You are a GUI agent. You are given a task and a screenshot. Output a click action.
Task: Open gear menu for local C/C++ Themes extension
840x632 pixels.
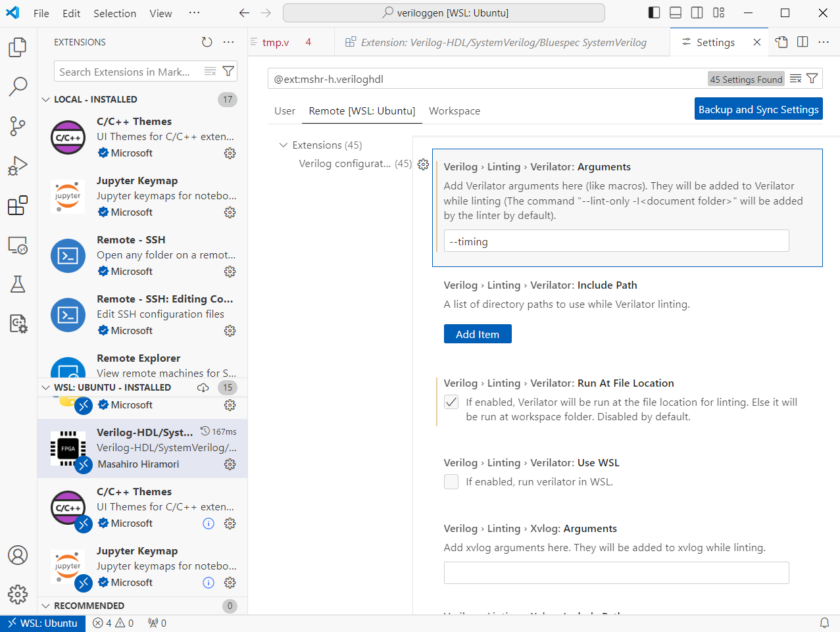tap(230, 153)
